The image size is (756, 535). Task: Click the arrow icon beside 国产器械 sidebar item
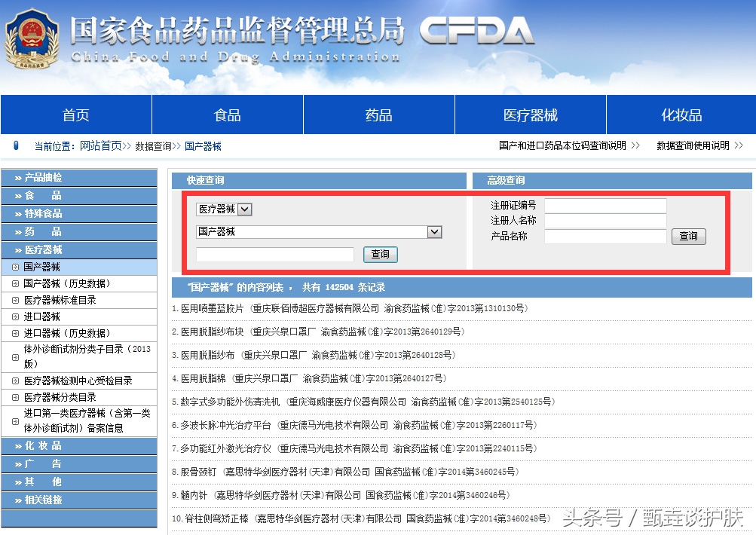point(15,267)
